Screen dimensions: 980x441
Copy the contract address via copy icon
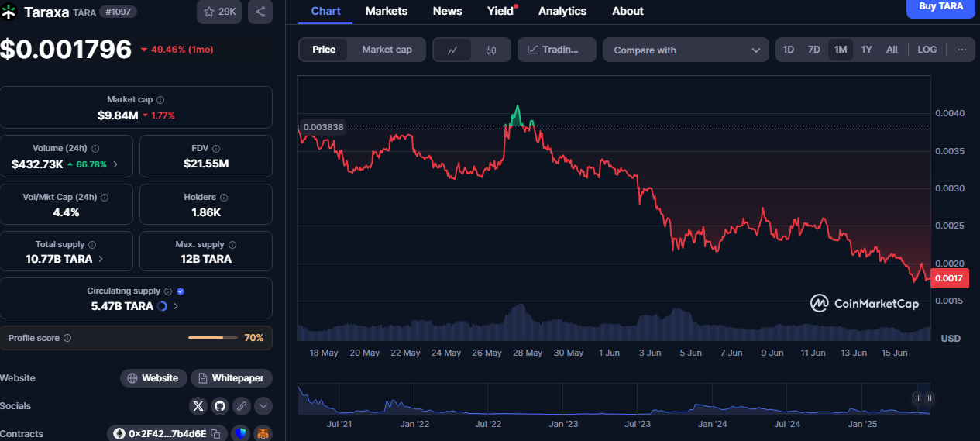coord(215,434)
